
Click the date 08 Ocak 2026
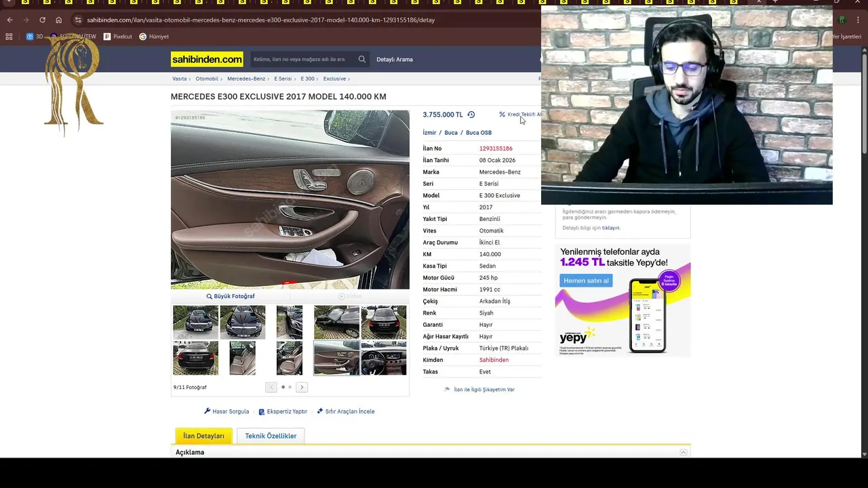coord(497,160)
